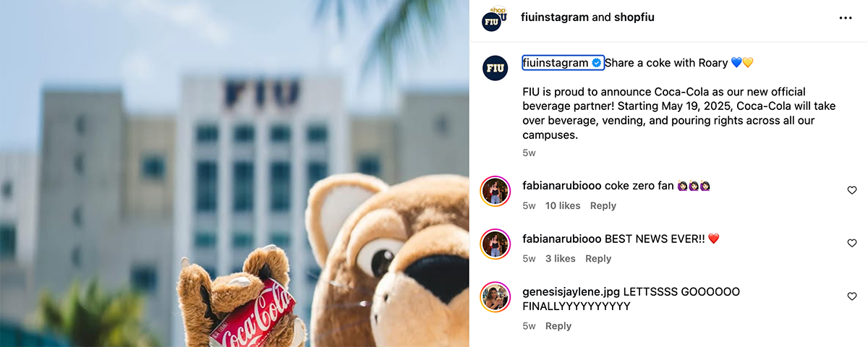Like the 'coke zero fan' comment
The width and height of the screenshot is (868, 347).
pos(852,190)
